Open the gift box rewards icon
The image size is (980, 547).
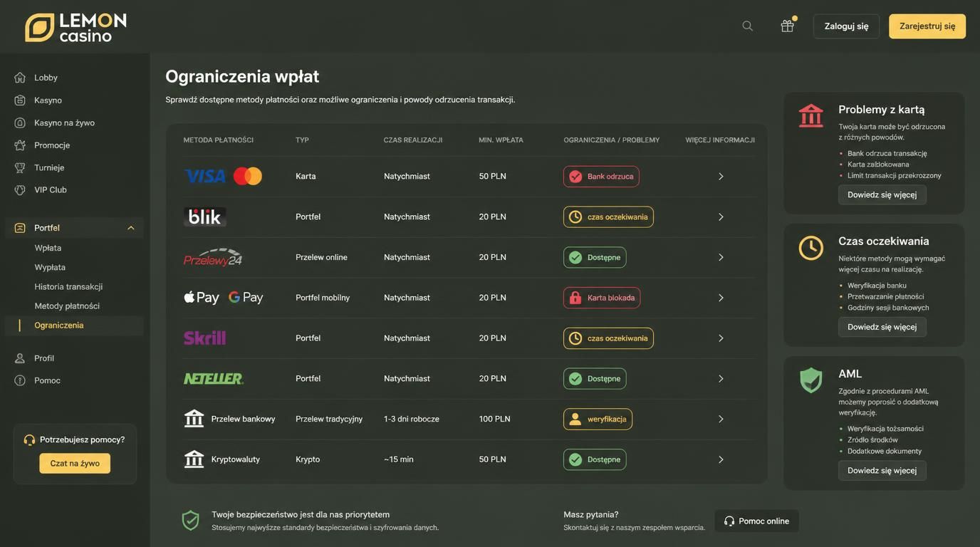[788, 26]
